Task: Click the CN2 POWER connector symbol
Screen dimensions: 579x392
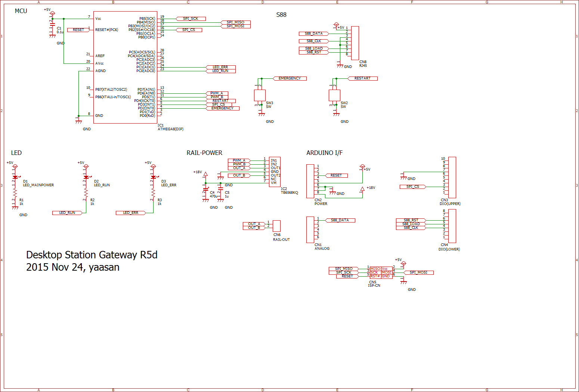Action: pos(310,181)
